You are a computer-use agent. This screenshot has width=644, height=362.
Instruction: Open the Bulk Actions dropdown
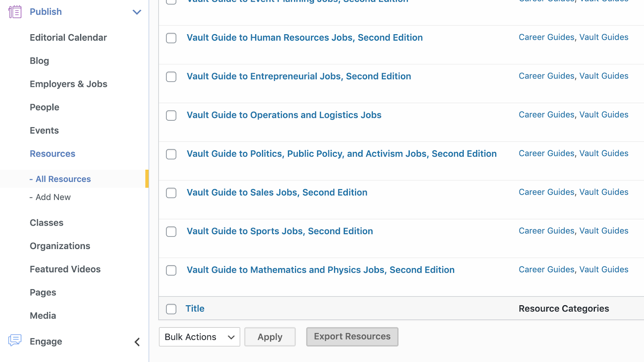tap(199, 337)
